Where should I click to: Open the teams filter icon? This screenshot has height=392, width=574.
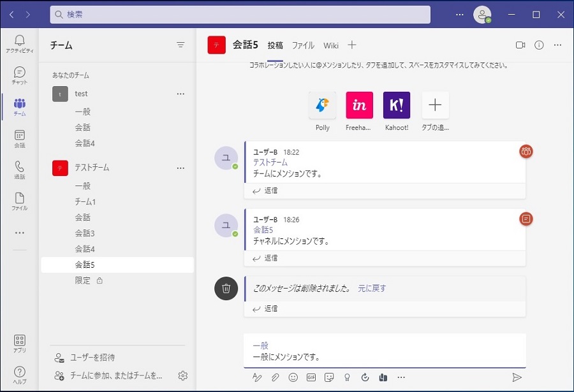click(180, 45)
